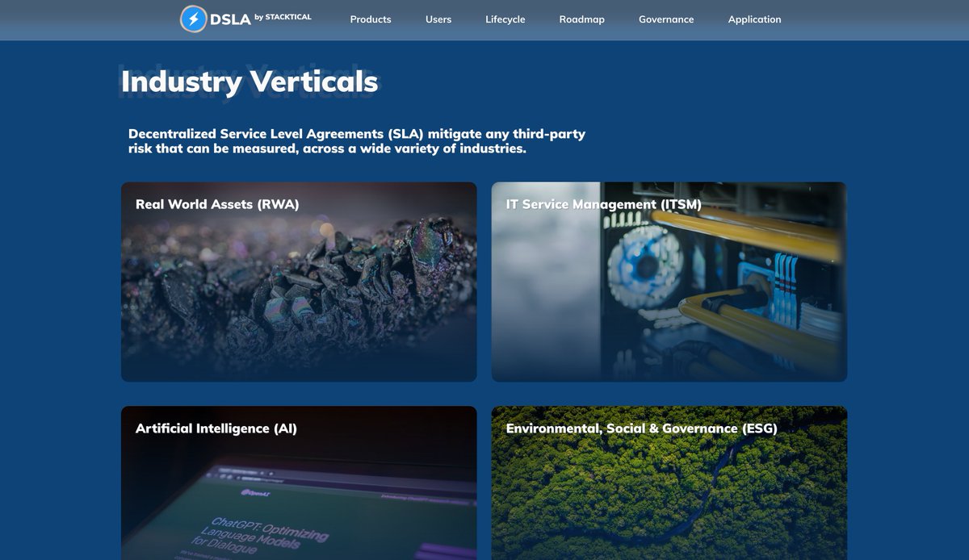
Task: Open the 'Real World Assets (RWA)' card
Action: [299, 282]
